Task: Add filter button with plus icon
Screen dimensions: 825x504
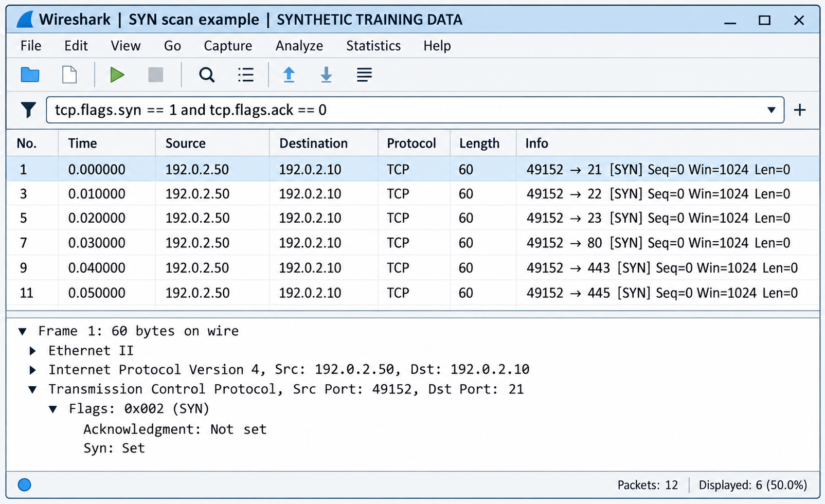Action: coord(799,110)
